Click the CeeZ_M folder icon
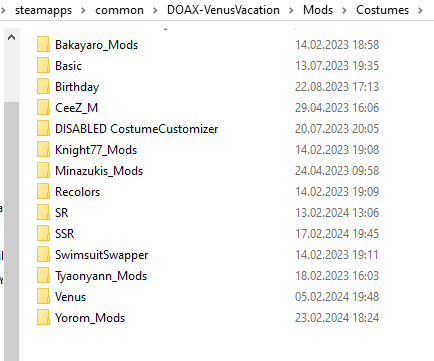This screenshot has height=361, width=434. point(43,108)
